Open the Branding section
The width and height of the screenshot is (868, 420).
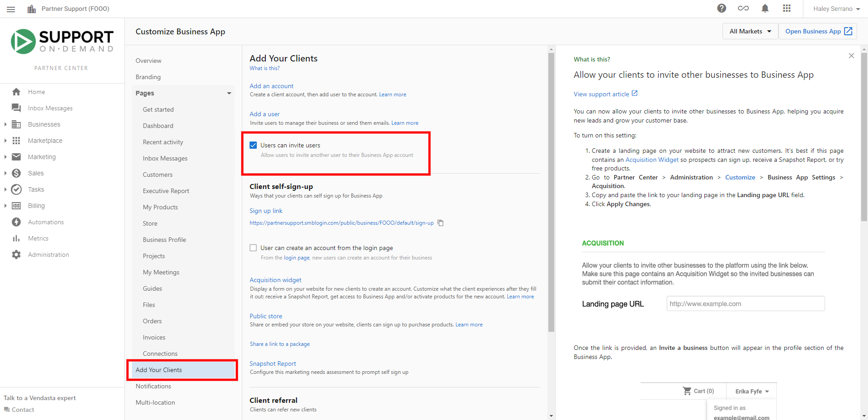tap(148, 77)
